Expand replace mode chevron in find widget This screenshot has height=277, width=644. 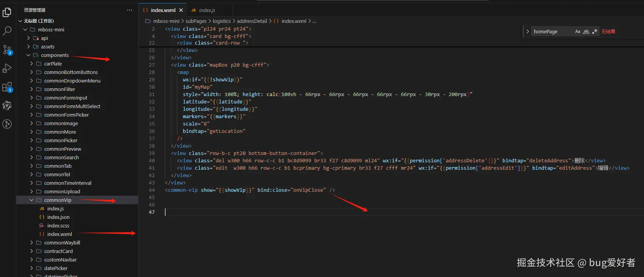tap(527, 31)
